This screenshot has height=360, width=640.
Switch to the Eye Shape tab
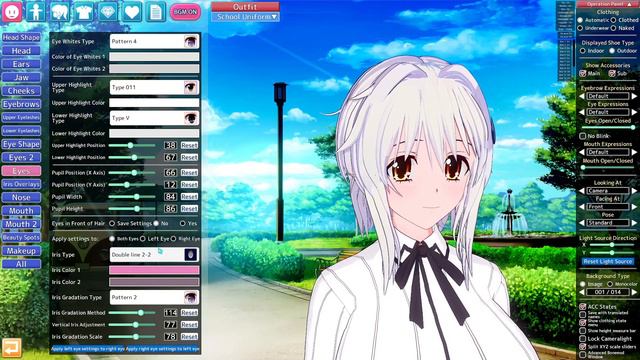point(21,144)
